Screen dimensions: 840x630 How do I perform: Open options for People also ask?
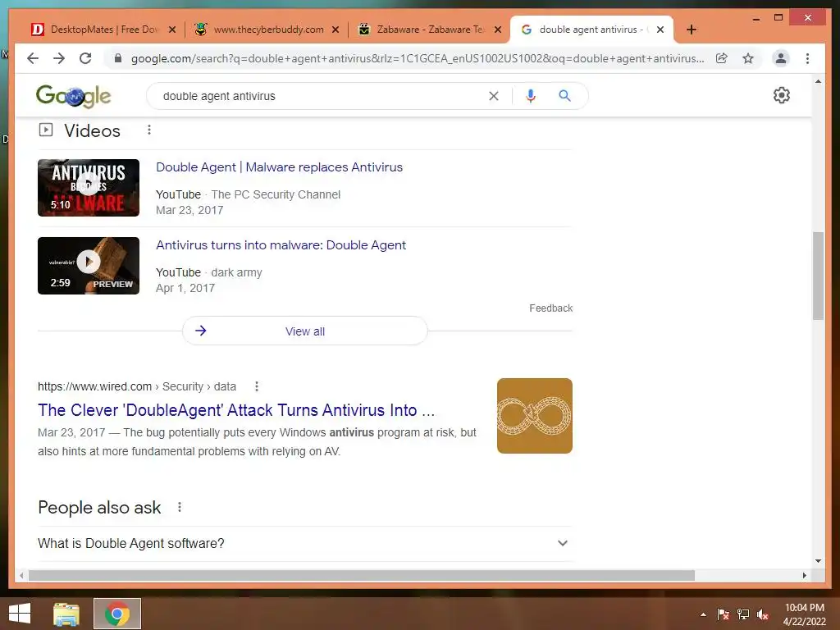(180, 507)
